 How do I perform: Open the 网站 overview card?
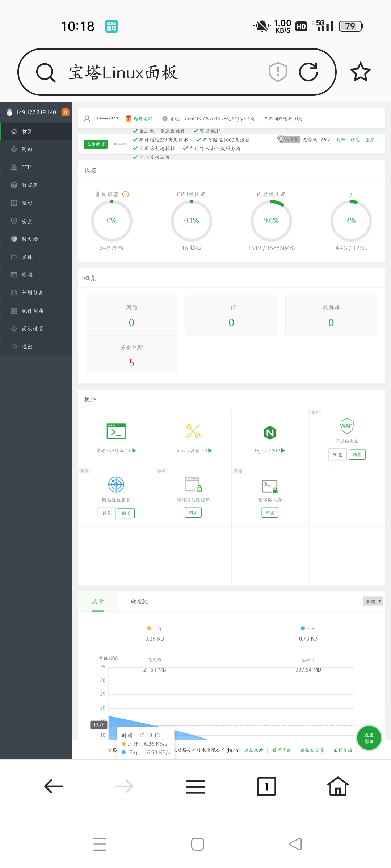click(132, 315)
